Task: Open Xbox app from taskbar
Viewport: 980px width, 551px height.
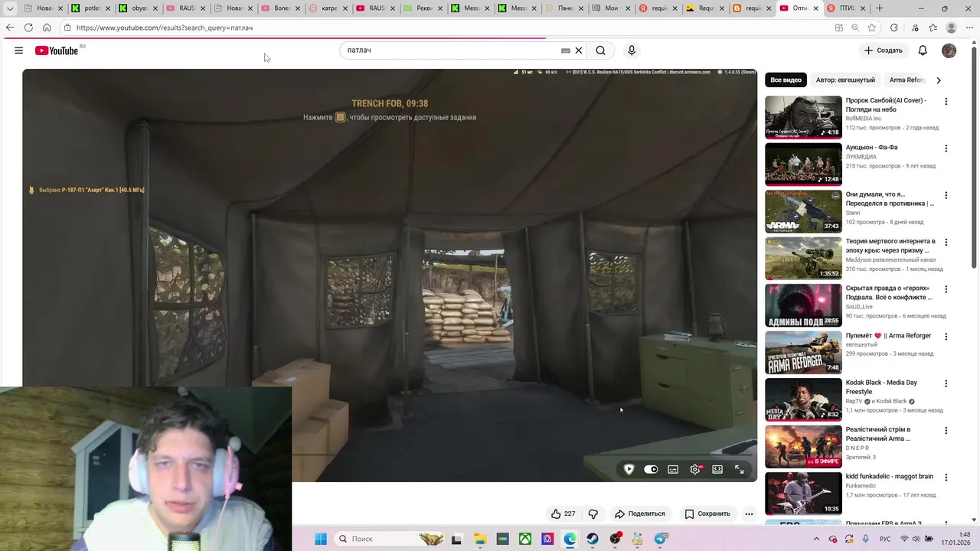Action: [x=525, y=539]
